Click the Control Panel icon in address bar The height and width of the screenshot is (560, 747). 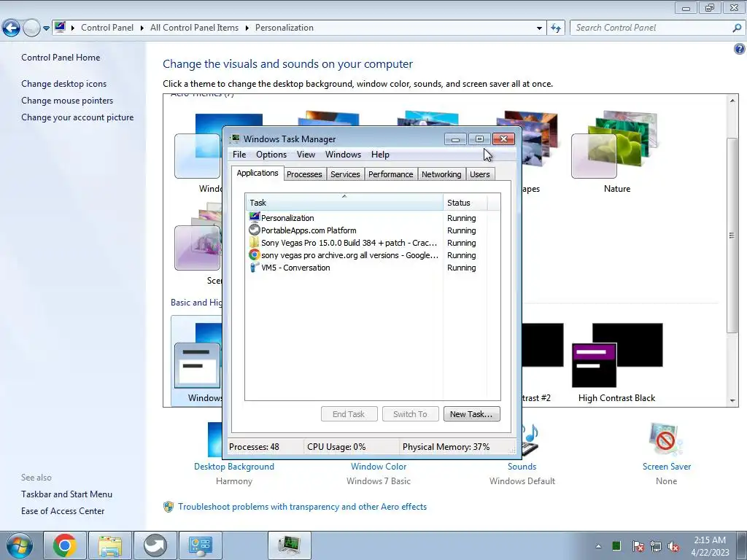[60, 28]
